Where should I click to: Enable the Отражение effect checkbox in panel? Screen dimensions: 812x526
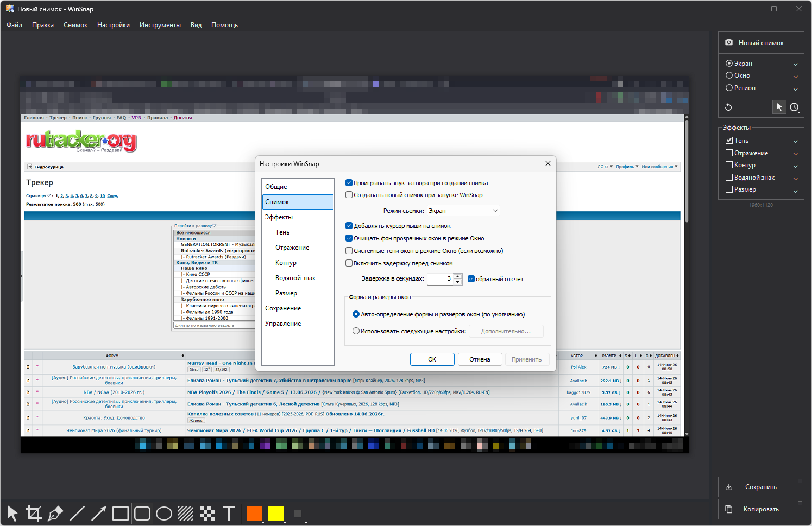click(x=729, y=153)
